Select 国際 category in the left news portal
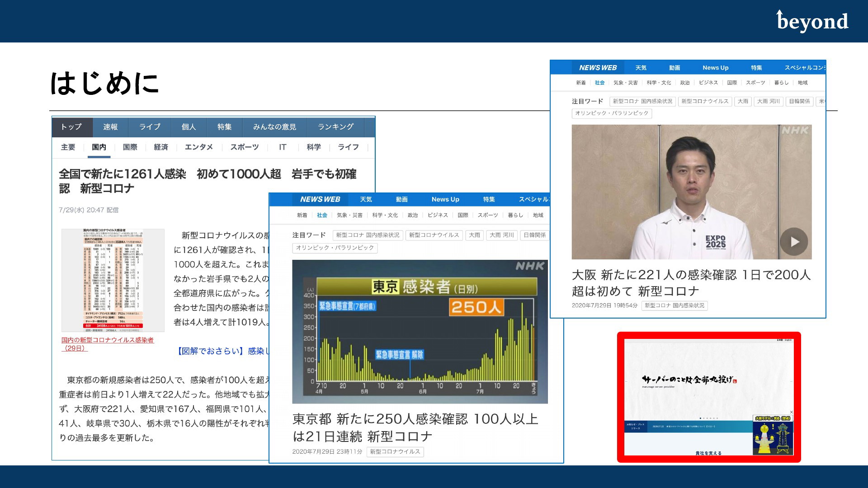The height and width of the screenshot is (488, 868). click(130, 147)
